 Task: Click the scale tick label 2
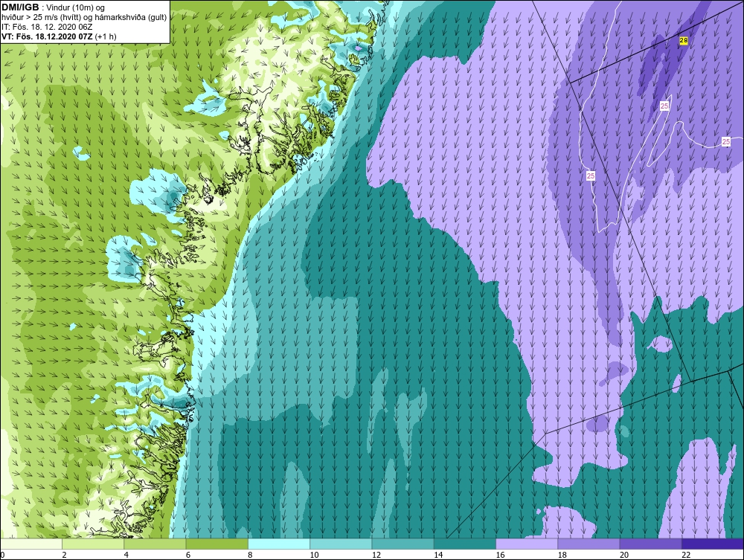[65, 556]
